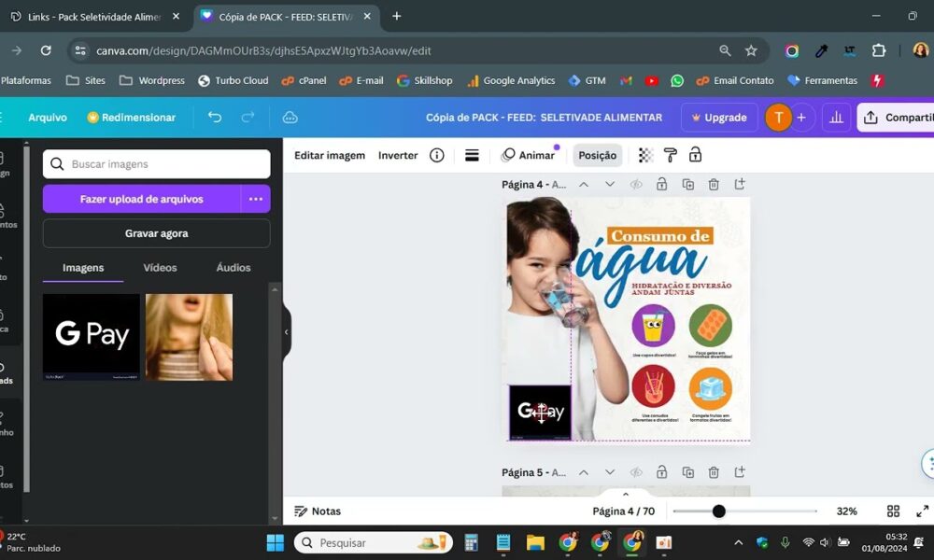The width and height of the screenshot is (934, 560).
Task: Open File Explorer from the taskbar
Action: coord(535,543)
